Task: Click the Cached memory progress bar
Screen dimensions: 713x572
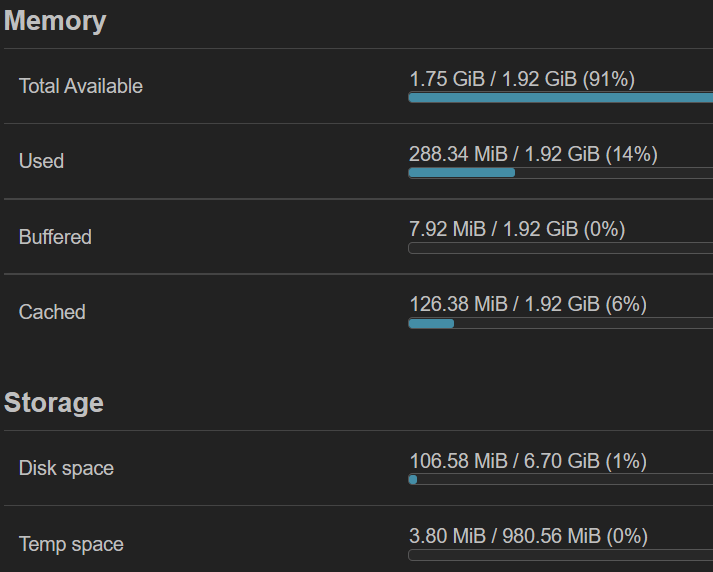Action: point(560,323)
